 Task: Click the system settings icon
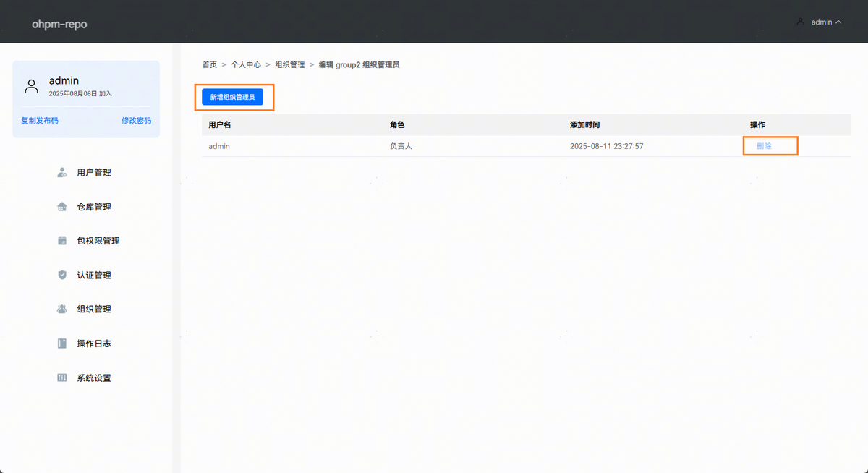(62, 378)
